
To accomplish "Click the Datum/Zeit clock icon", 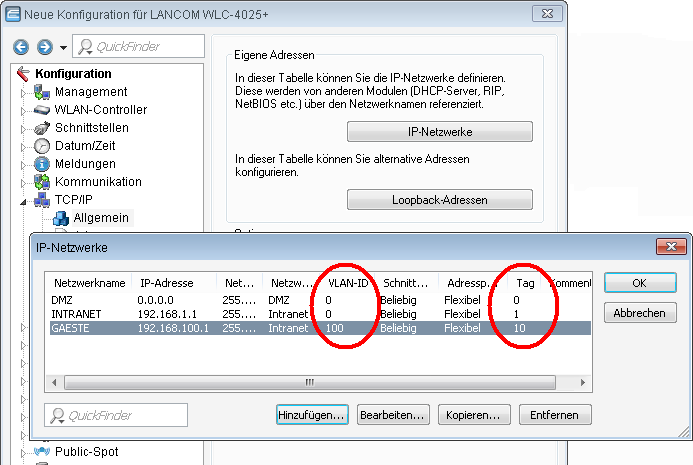I will pos(42,146).
